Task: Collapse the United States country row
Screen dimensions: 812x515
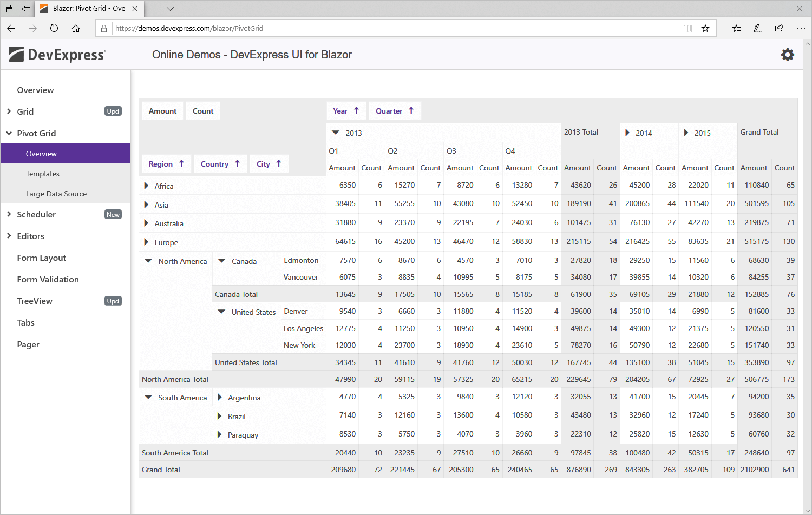Action: [221, 312]
